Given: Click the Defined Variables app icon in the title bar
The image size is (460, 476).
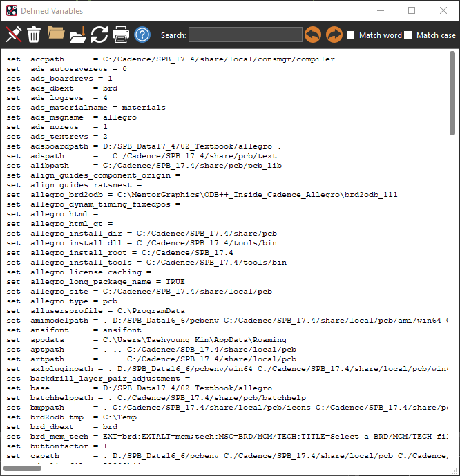Looking at the screenshot, I should (12, 10).
